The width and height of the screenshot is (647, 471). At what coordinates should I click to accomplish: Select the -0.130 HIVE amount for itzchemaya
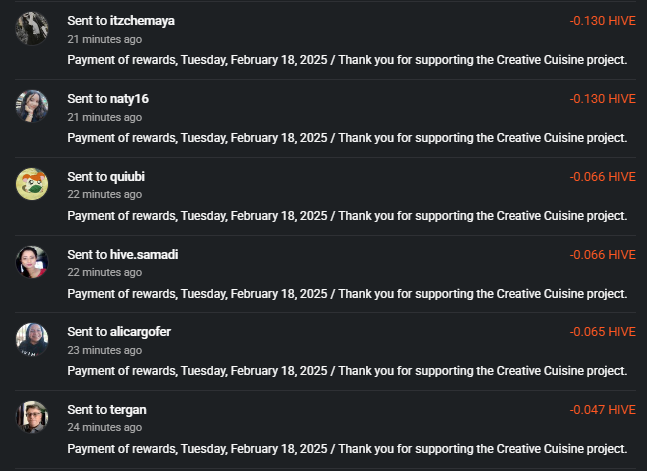pyautogui.click(x=602, y=21)
